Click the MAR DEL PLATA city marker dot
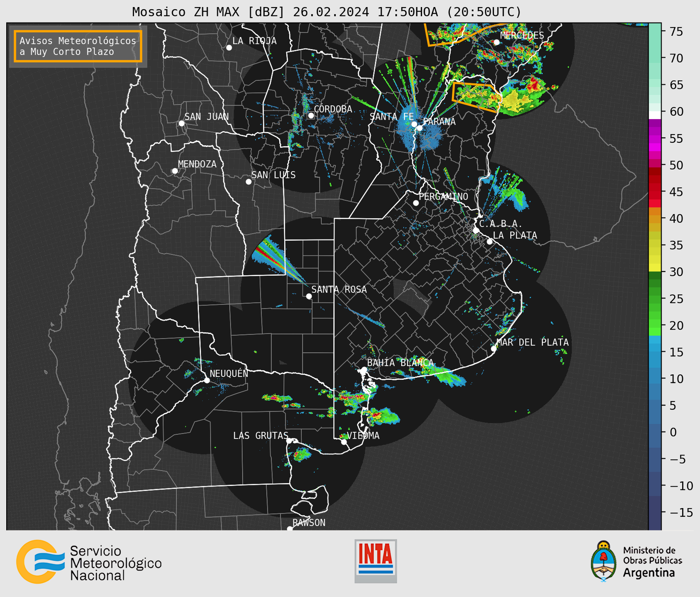The height and width of the screenshot is (597, 700). (494, 349)
